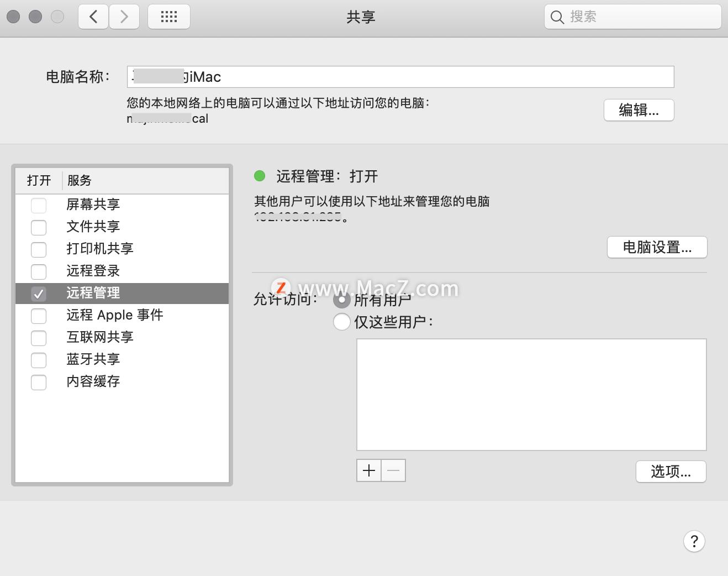Screen dimensions: 728x576
Task: Open the help question mark icon
Action: click(694, 542)
